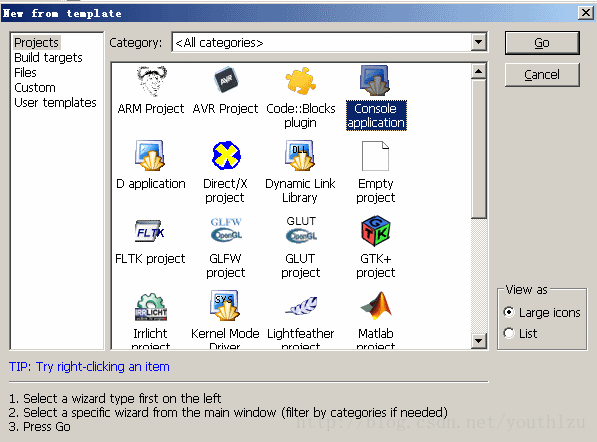Select Build targets wizard type
The height and width of the screenshot is (442, 597).
pos(48,57)
